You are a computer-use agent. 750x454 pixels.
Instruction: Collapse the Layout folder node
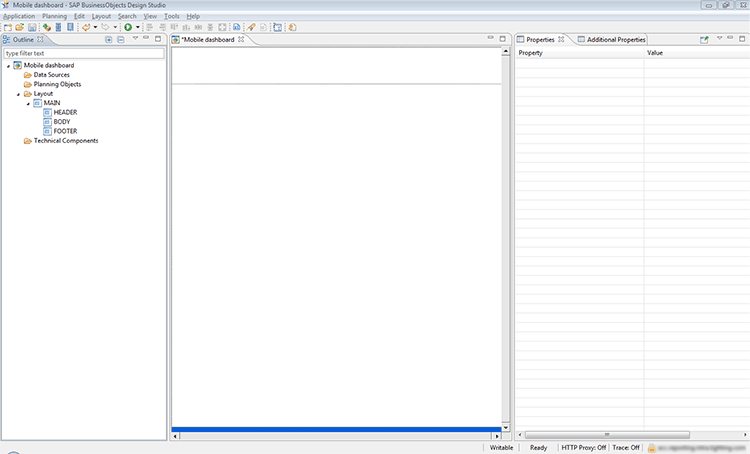point(18,94)
